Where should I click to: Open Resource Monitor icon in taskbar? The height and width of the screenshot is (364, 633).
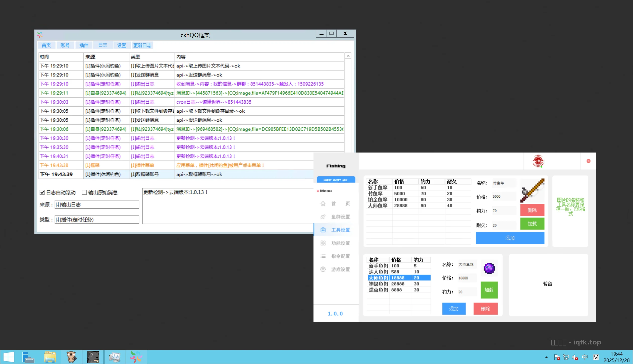(x=115, y=357)
